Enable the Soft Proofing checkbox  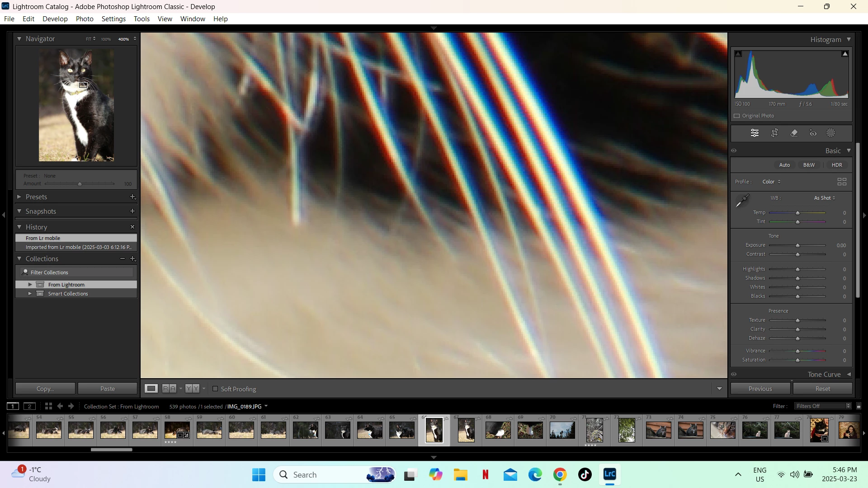point(216,389)
